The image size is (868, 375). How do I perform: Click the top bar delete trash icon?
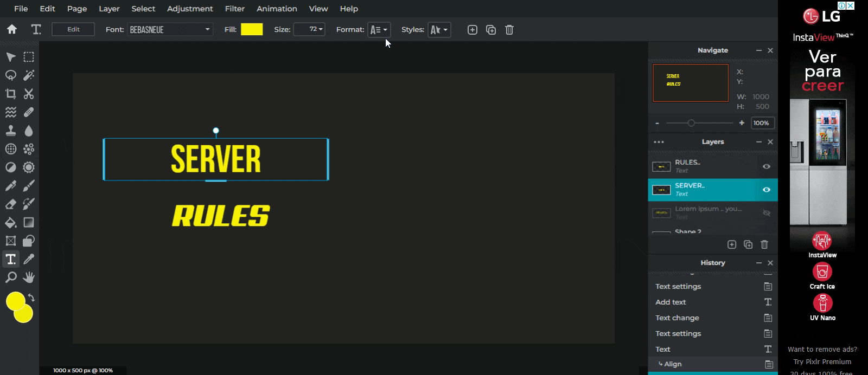coord(509,30)
